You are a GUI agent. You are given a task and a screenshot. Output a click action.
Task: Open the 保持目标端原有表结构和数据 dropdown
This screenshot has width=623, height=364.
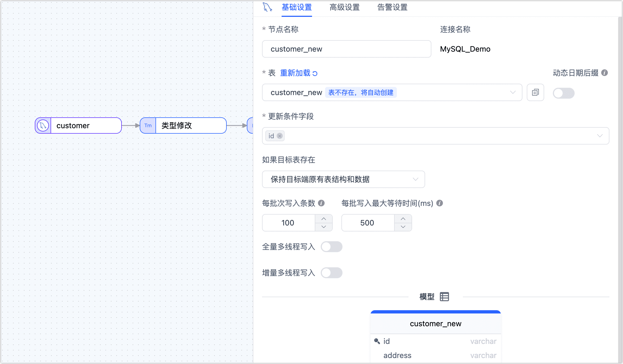[x=343, y=179]
